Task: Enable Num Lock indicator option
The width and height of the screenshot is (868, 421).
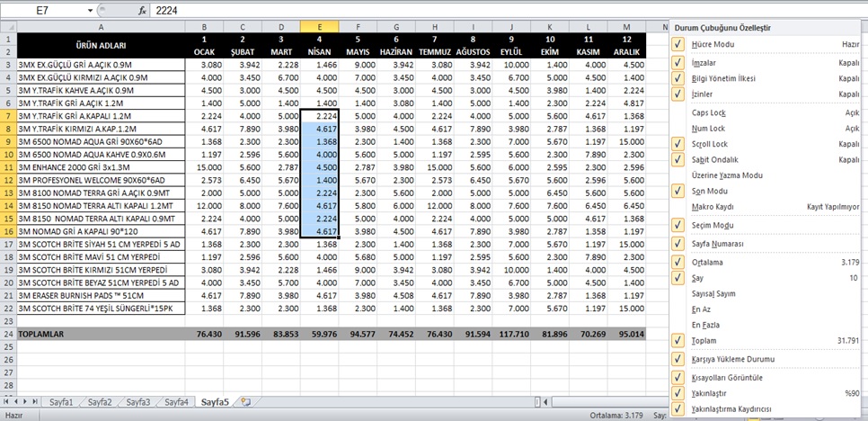Action: [766, 129]
